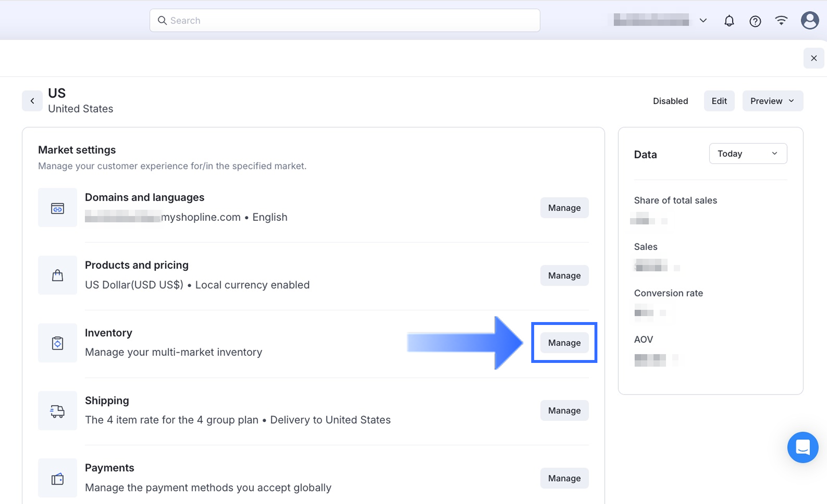The height and width of the screenshot is (504, 827).
Task: Click in the Search field
Action: (344, 20)
